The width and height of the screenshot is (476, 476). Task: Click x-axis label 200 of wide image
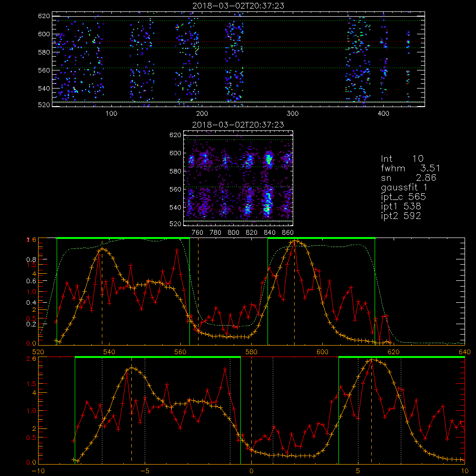pyautogui.click(x=202, y=114)
